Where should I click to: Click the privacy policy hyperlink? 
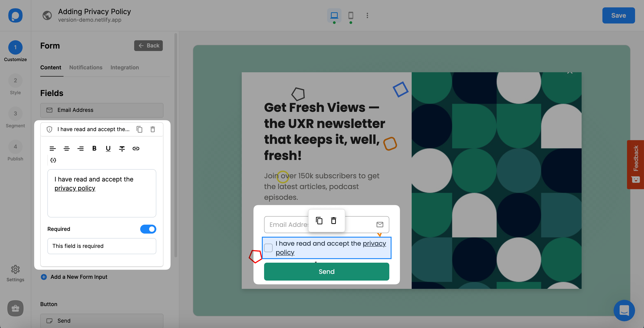coord(75,188)
